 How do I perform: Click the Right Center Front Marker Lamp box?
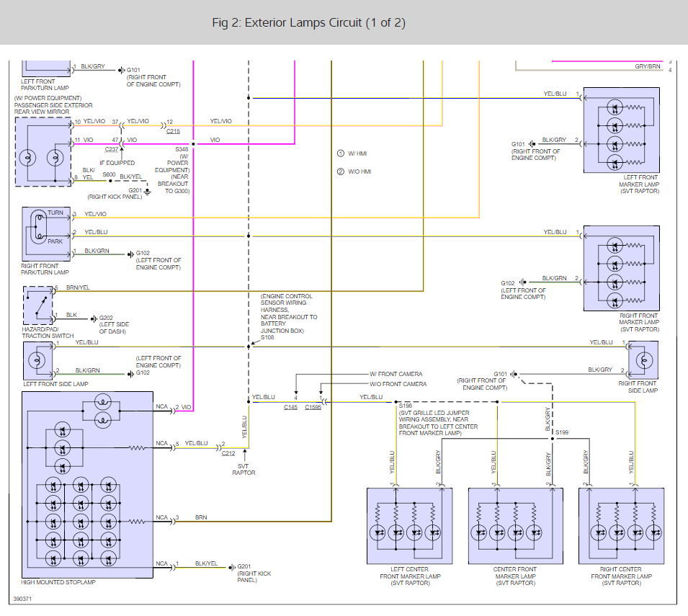tap(621, 526)
